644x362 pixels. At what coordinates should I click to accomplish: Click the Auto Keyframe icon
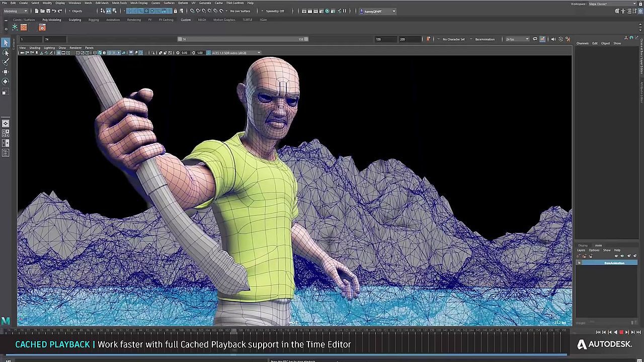click(x=428, y=39)
